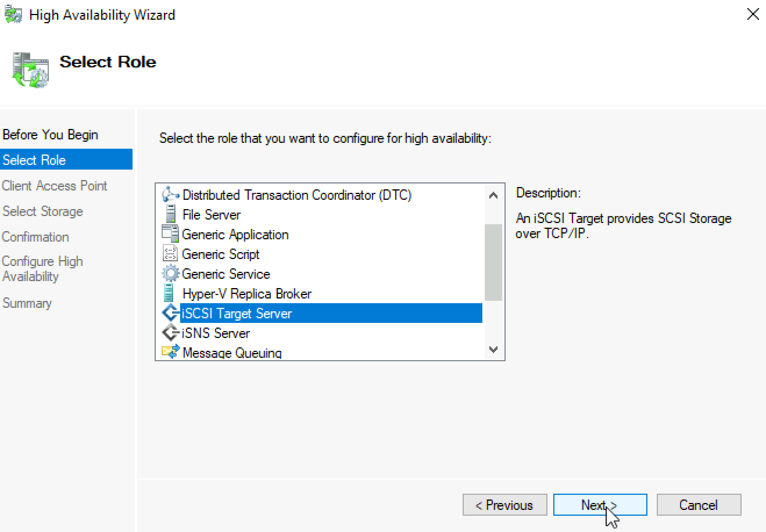Click the wizard icon in the title bar
The width and height of the screenshot is (766, 532).
13,15
